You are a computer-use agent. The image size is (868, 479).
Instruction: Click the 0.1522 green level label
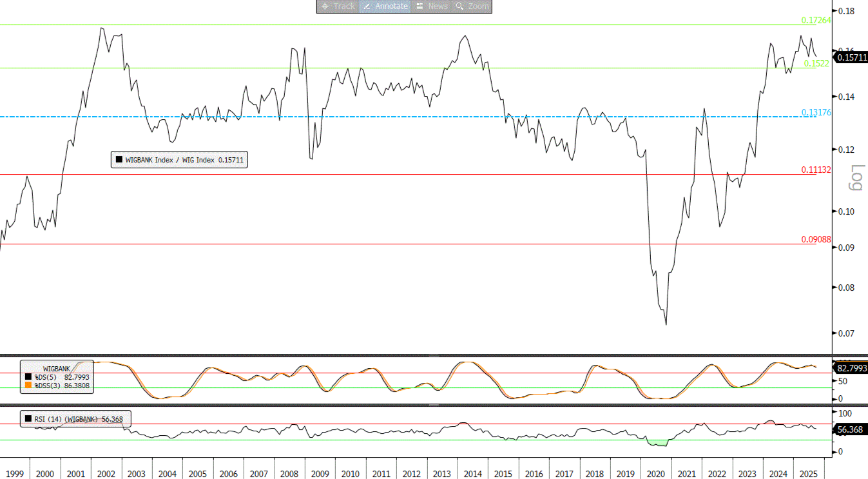[x=816, y=63]
